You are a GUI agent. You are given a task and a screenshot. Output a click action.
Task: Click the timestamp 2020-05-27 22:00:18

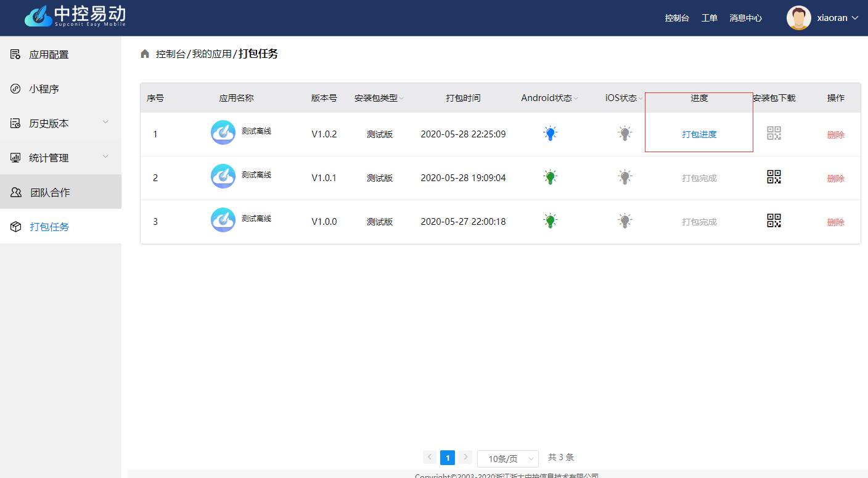coord(463,222)
